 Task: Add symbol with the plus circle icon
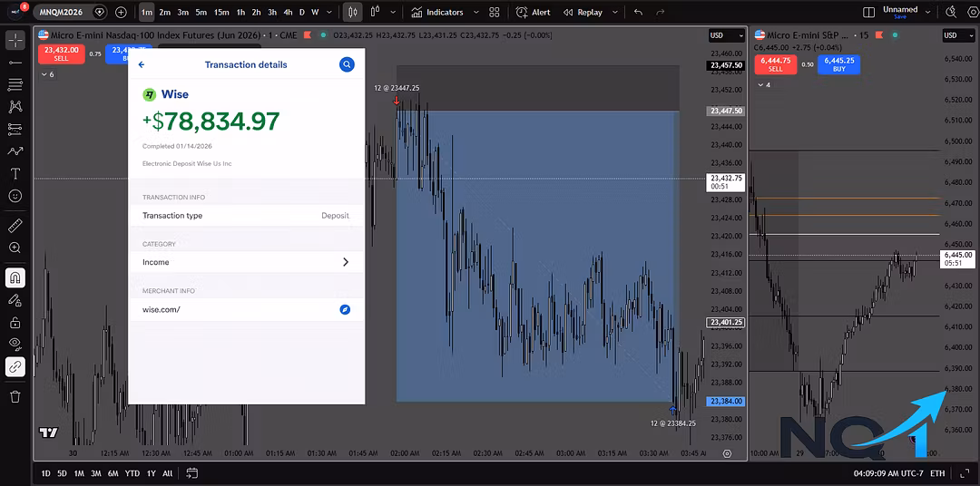(x=121, y=12)
